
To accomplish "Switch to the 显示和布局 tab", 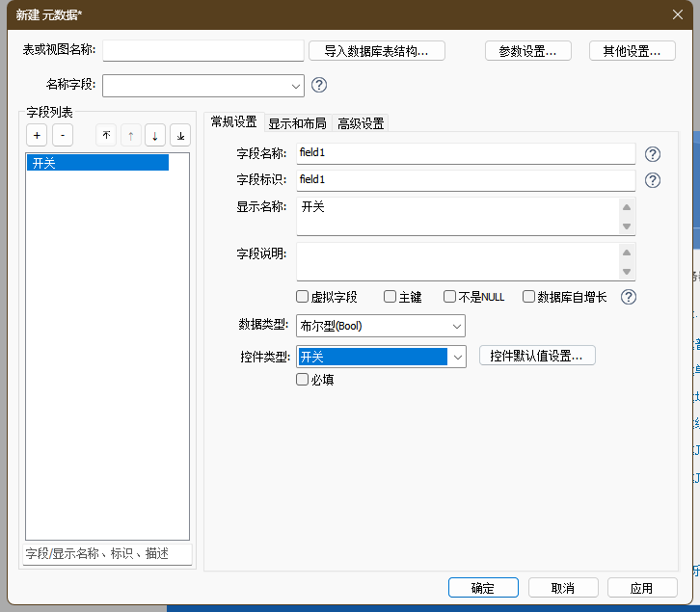I will pos(297,123).
